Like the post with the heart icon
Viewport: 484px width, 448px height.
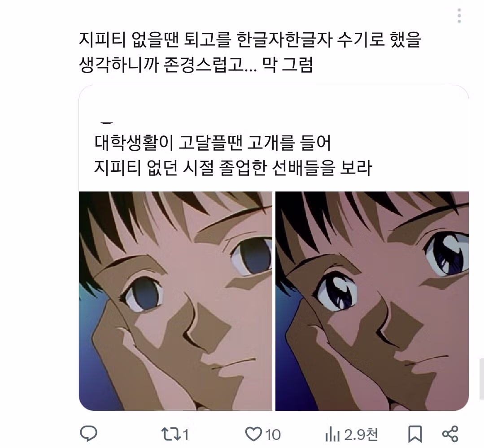pos(253,434)
